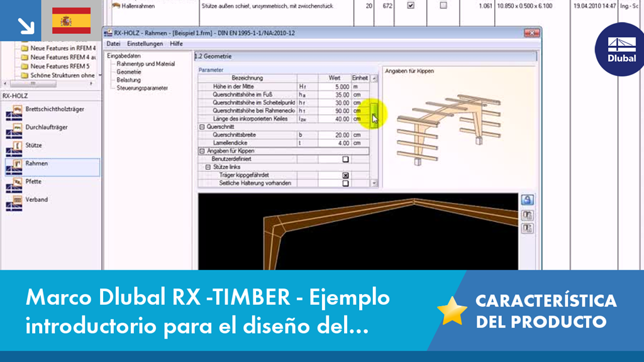
Task: Open the Einstellungen menu
Action: coord(145,43)
